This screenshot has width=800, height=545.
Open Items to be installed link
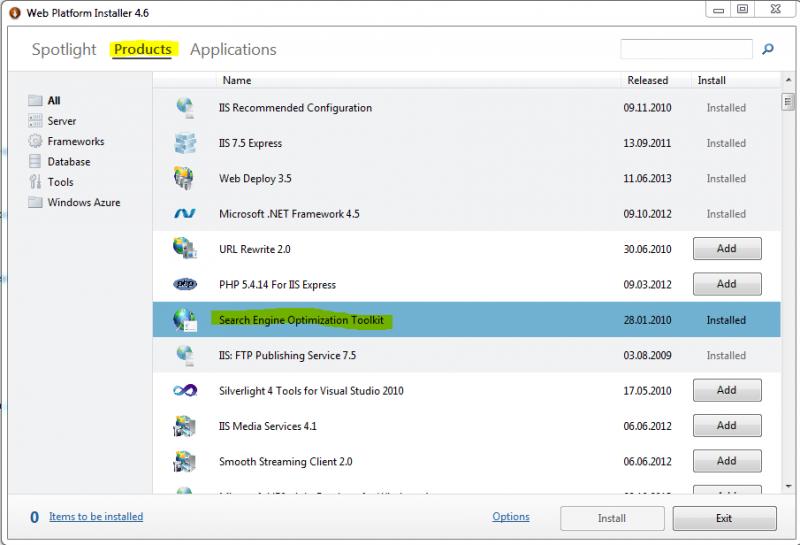(96, 516)
